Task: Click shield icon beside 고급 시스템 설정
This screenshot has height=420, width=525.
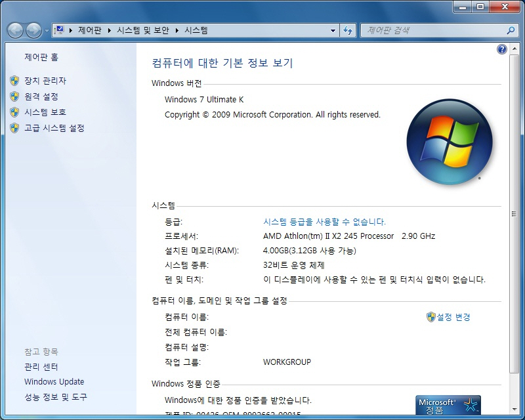Action: [x=14, y=128]
